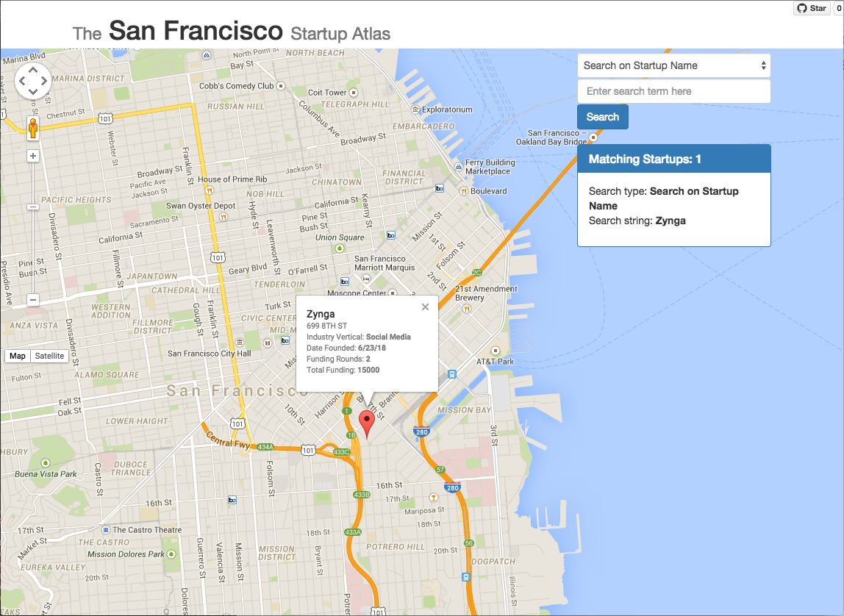This screenshot has height=616, width=844.
Task: Click the Matching Startups panel header
Action: tap(673, 159)
